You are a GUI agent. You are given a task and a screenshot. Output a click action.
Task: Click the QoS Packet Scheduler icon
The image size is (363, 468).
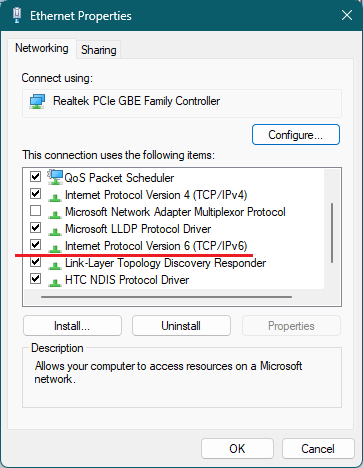tap(55, 177)
